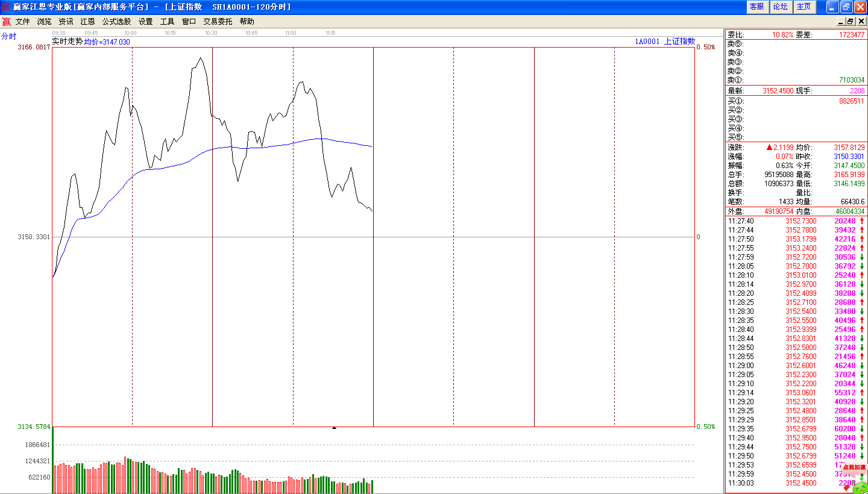The height and width of the screenshot is (494, 868).
Task: Select the 11:28:10 tick row
Action: coord(796,275)
